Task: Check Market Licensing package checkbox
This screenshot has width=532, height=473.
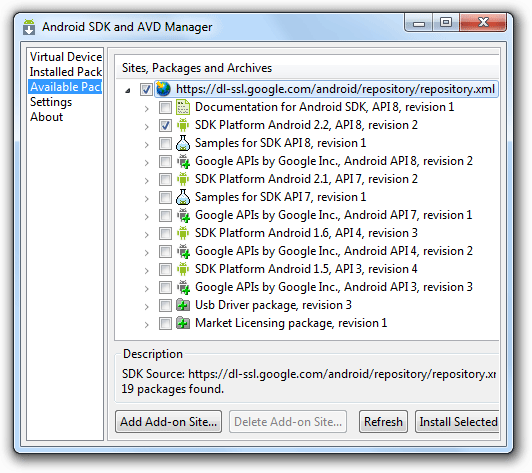Action: [x=165, y=323]
